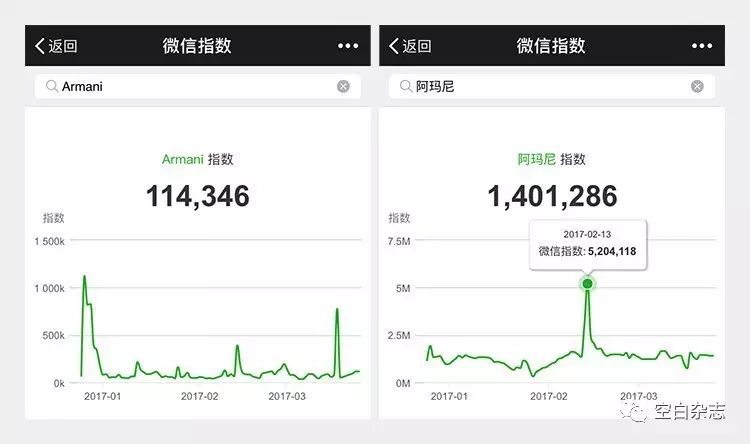750x444 pixels.
Task: Click 2017-01 date label on 阿玛尼 chart
Action: 449,396
